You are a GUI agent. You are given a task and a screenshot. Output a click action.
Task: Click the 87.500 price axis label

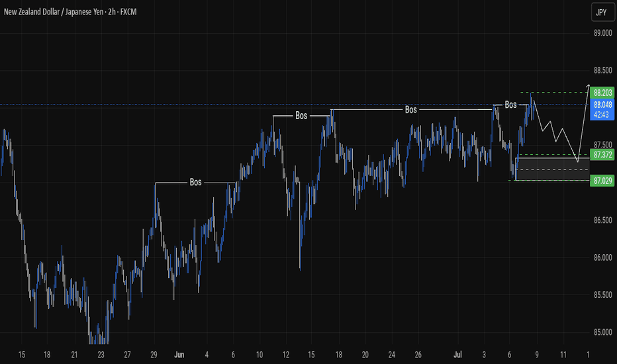coord(603,145)
